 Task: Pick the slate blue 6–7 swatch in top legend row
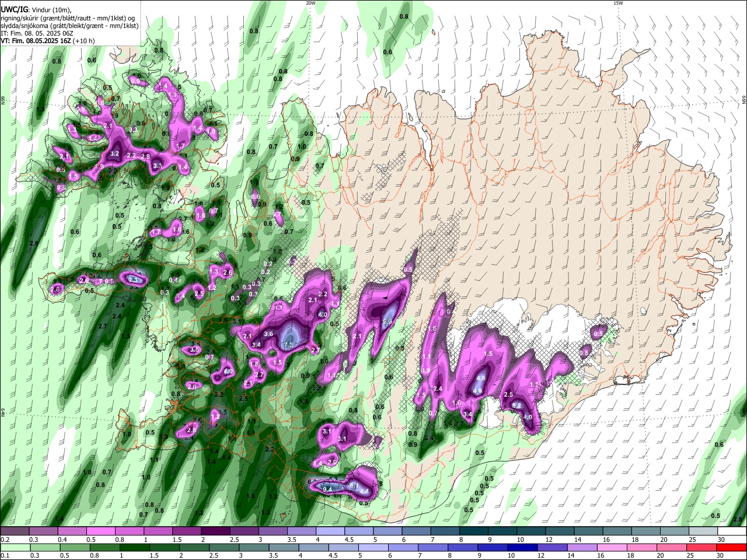pyautogui.click(x=417, y=531)
